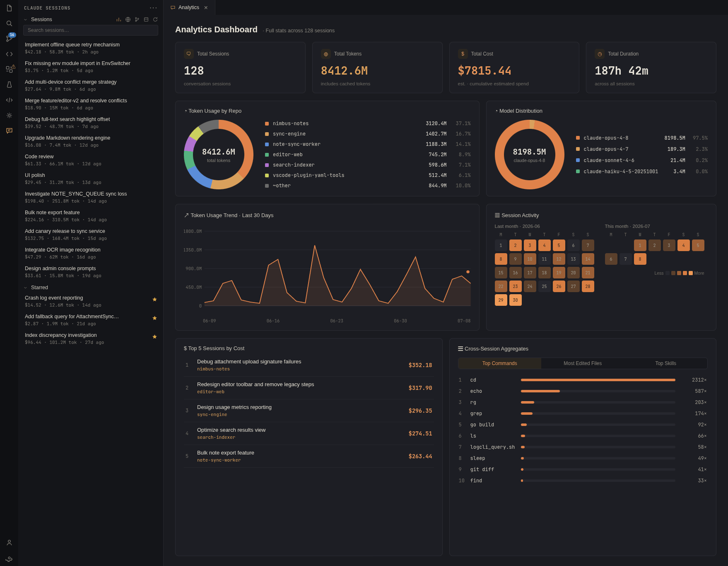Image resolution: width=728 pixels, height=566 pixels.
Task: Open Optimize search results view row
Action: point(309,433)
